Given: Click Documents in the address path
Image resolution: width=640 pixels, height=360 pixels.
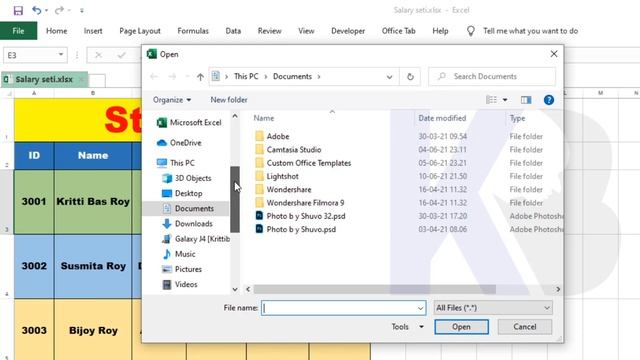Looking at the screenshot, I should (x=292, y=77).
